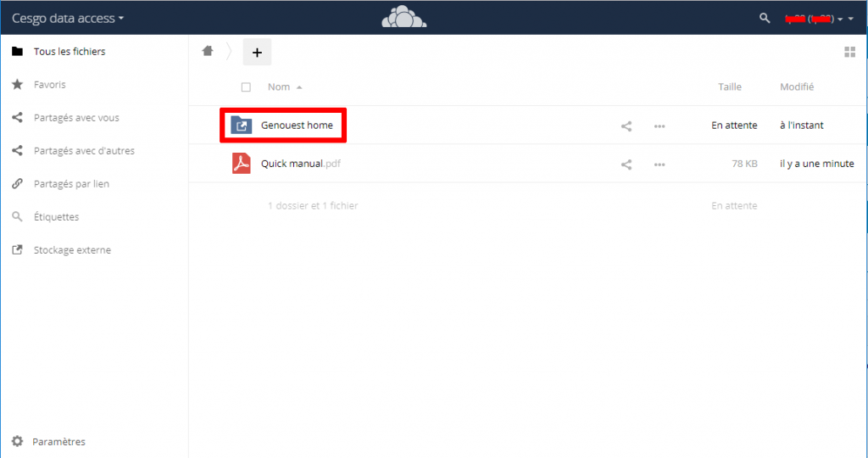This screenshot has height=458, width=868.
Task: Click the Partagés par lien chain icon
Action: click(x=17, y=183)
